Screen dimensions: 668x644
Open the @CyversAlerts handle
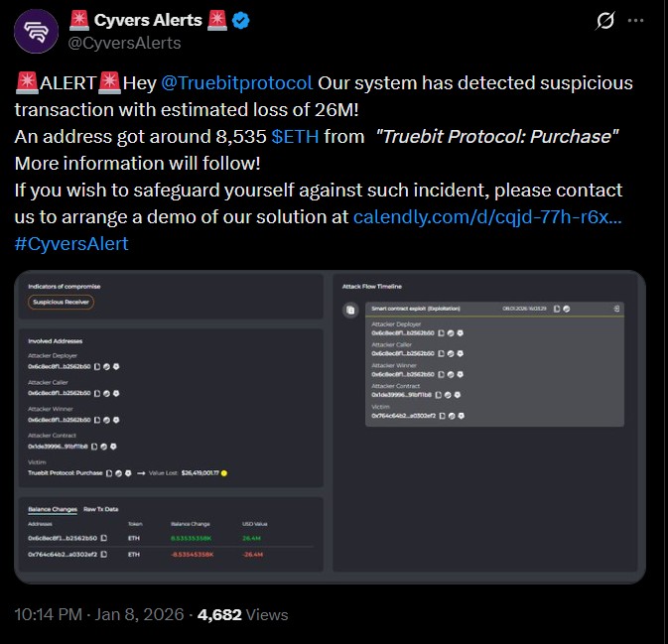[x=125, y=43]
